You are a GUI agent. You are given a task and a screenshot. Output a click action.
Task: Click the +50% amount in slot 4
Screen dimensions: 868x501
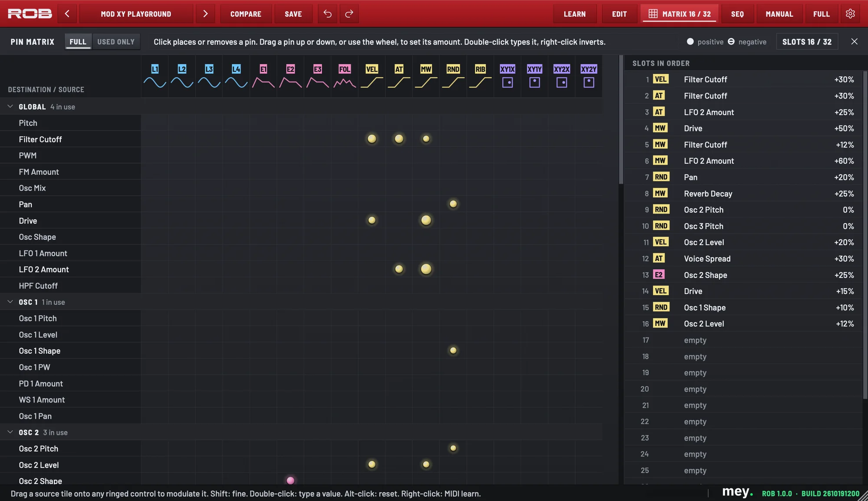point(844,129)
